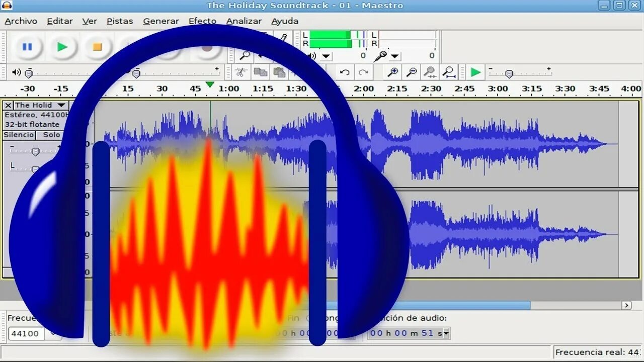Image resolution: width=644 pixels, height=362 pixels.
Task: Adjust the output volume slider
Action: coord(29,74)
